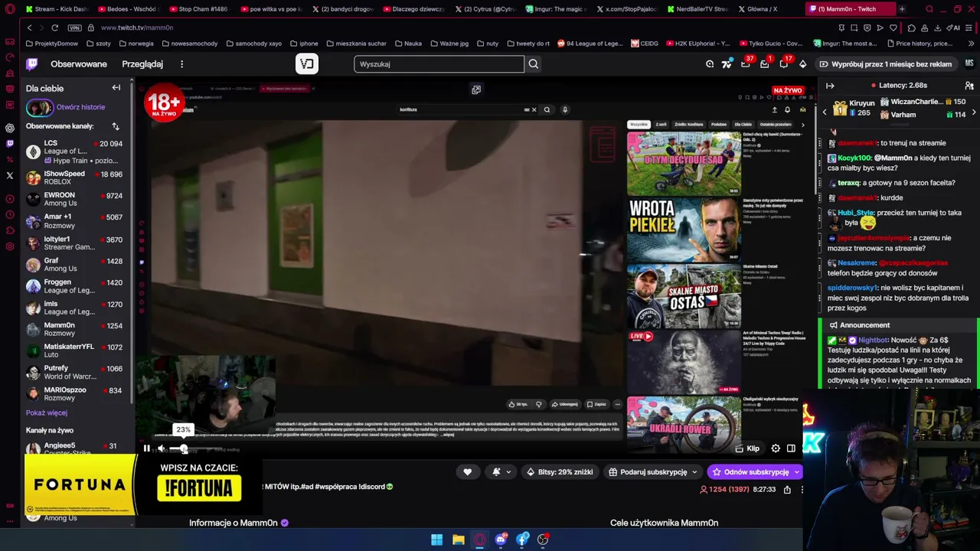The width and height of the screenshot is (980, 551).
Task: Open Windows Start menu
Action: 436,540
